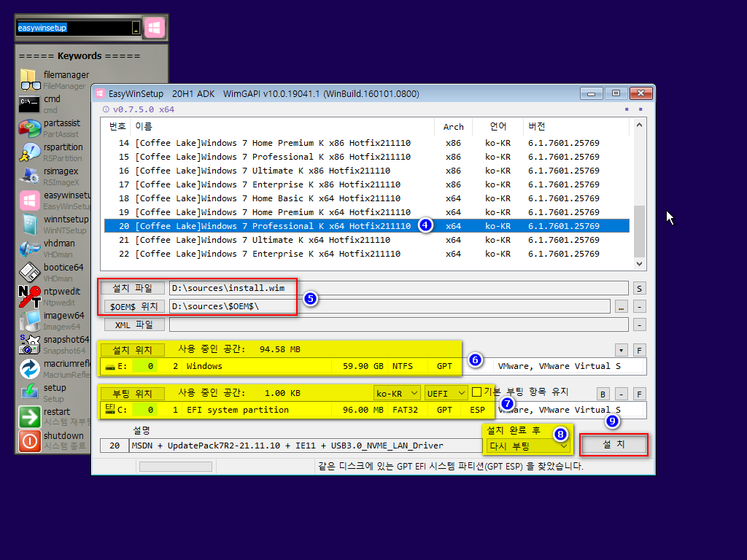Viewport: 747px width, 560px height.
Task: Open the 다시 부팅 after-install dropdown
Action: [x=528, y=446]
